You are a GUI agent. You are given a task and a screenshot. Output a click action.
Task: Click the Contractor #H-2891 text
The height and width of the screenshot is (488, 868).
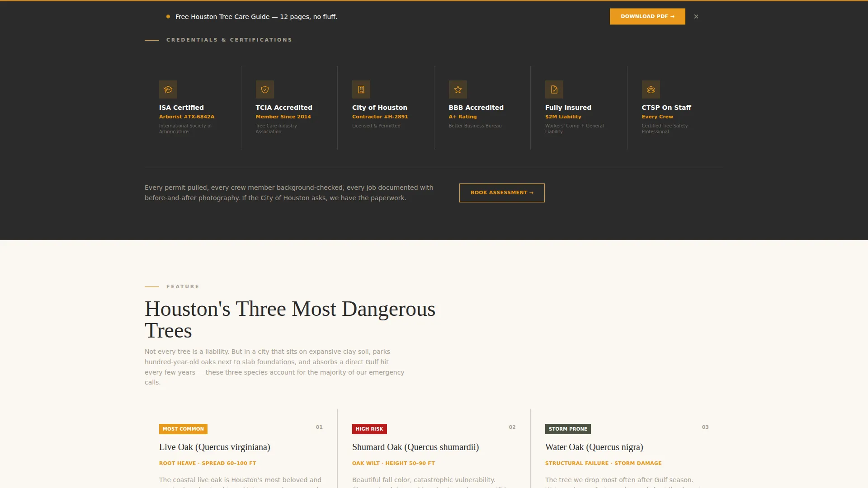[380, 117]
